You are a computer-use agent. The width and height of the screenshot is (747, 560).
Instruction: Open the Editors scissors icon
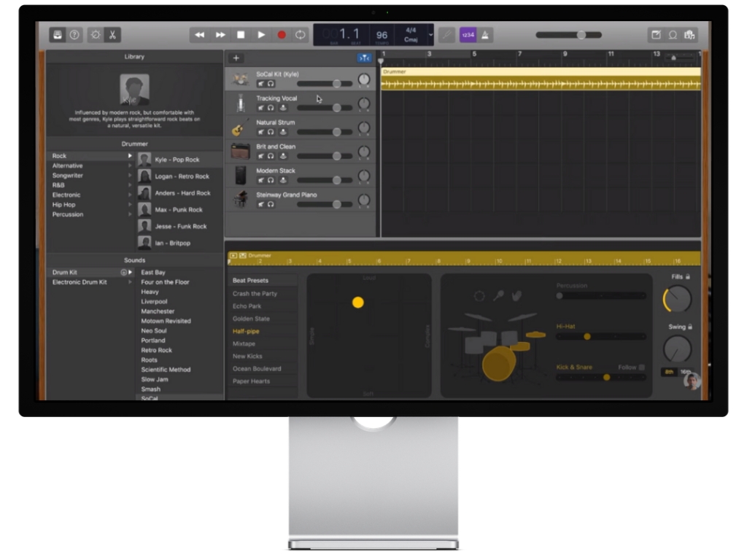pyautogui.click(x=112, y=35)
